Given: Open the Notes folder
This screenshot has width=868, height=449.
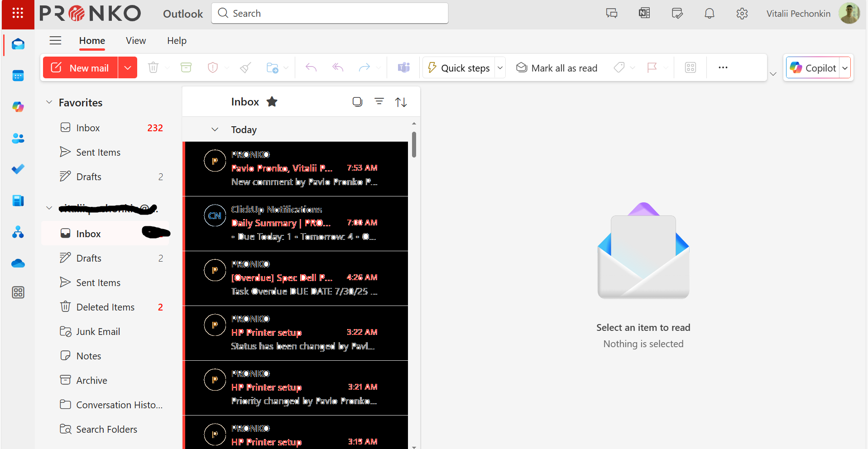Looking at the screenshot, I should click(x=106, y=356).
